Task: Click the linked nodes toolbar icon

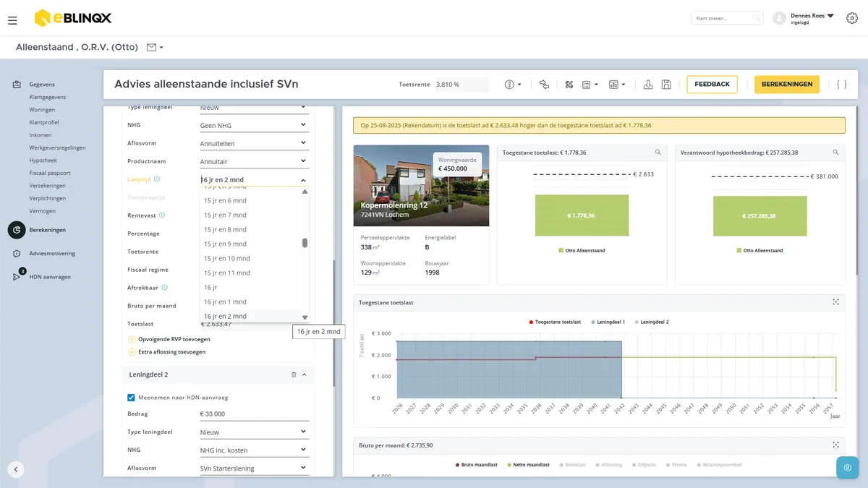Action: pos(545,85)
